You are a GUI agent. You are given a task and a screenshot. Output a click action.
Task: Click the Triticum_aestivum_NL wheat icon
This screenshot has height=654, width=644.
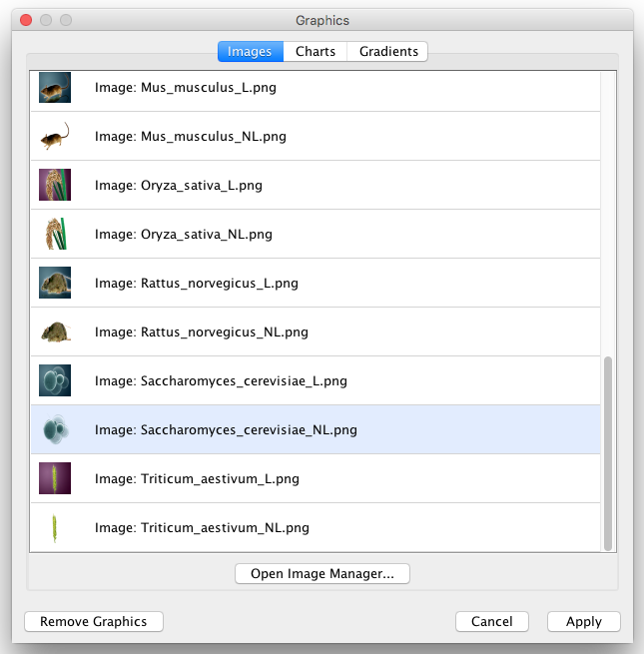(54, 528)
